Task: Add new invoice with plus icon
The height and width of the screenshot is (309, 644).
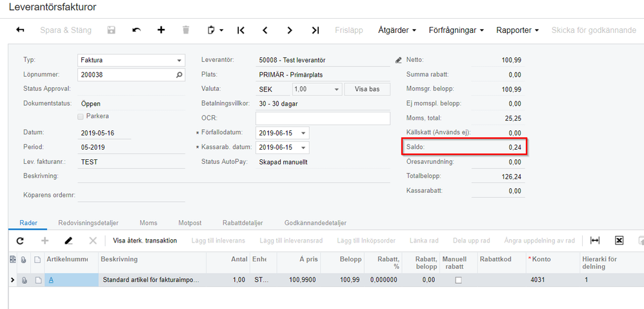Action: pos(161,30)
